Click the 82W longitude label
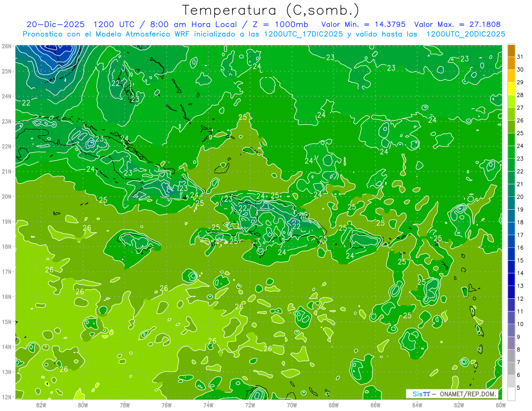The height and width of the screenshot is (411, 532). coord(41,405)
